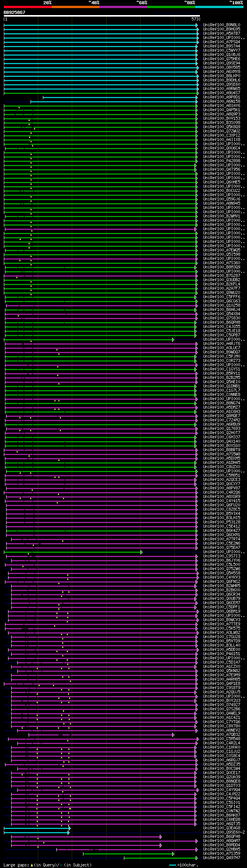Select hit label UniRef100_O74927
Image resolution: width=247 pixels, height=868 pixels.
(222, 705)
